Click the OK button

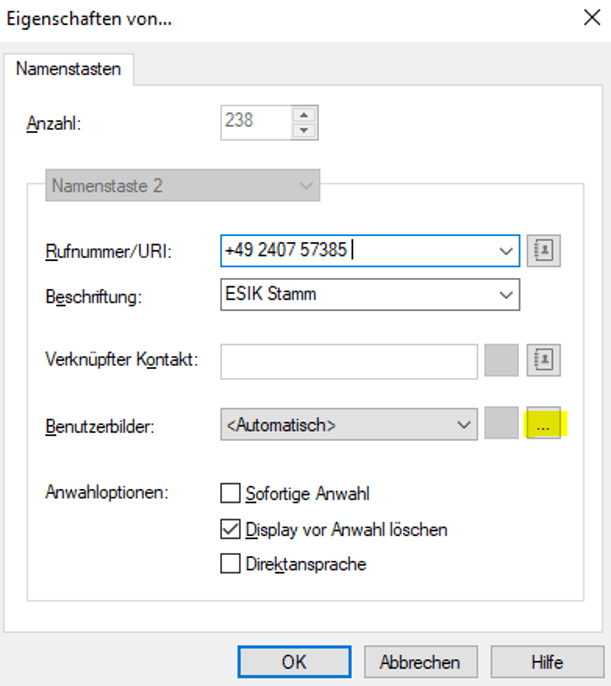[294, 662]
